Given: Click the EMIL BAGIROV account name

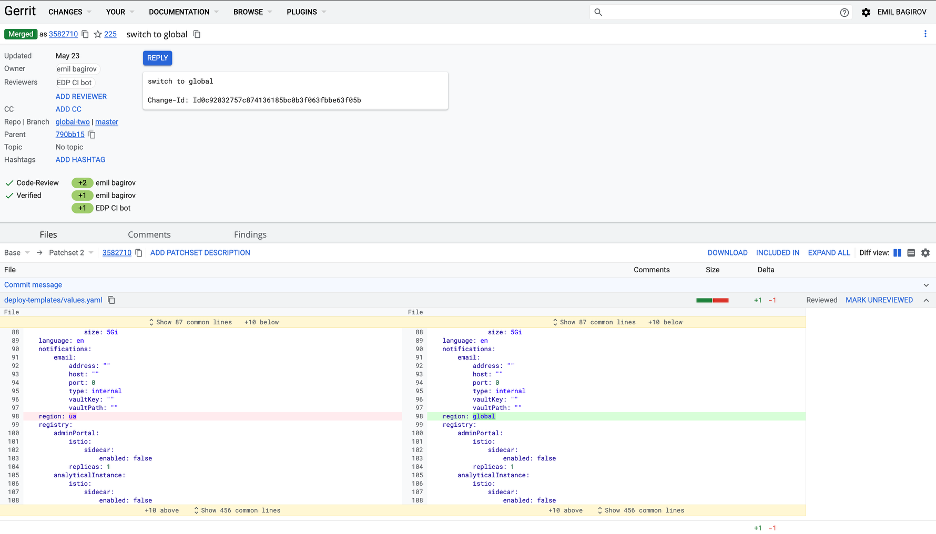Looking at the screenshot, I should 901,12.
